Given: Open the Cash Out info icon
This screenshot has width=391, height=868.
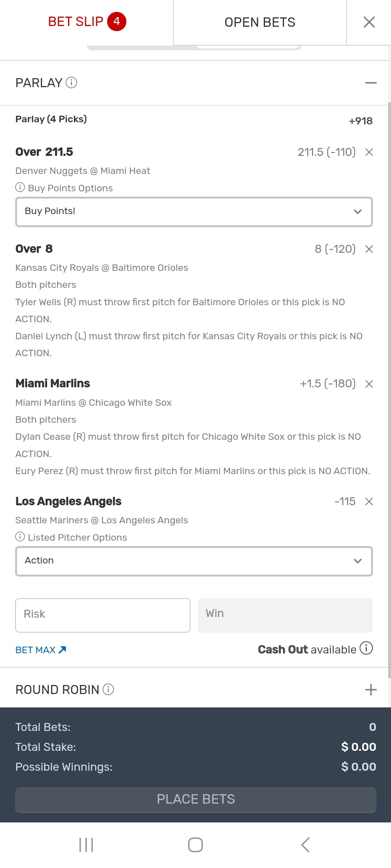Looking at the screenshot, I should 366,648.
